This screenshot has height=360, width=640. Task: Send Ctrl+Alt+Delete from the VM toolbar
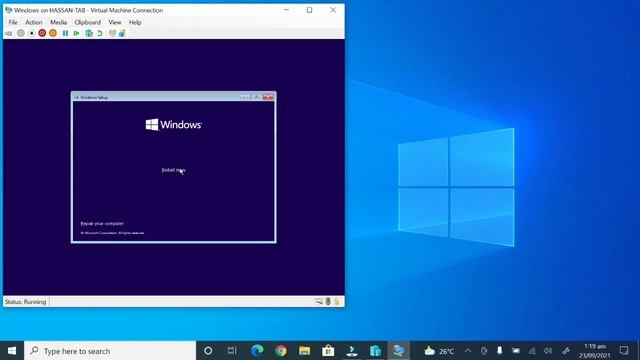click(9, 33)
